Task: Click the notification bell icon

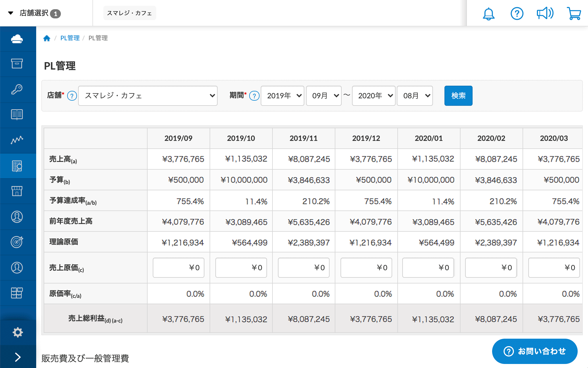Action: click(x=488, y=14)
